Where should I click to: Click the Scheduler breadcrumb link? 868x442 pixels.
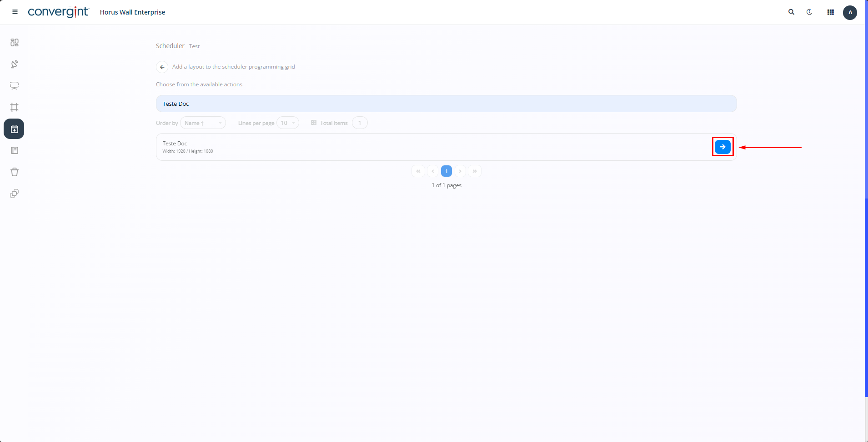pyautogui.click(x=170, y=46)
